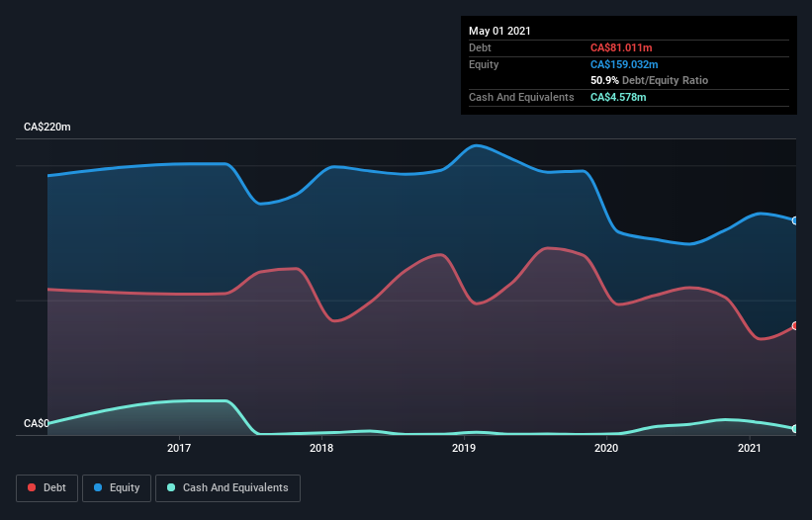
Task: Click the CA$4.578m cash value
Action: 618,97
